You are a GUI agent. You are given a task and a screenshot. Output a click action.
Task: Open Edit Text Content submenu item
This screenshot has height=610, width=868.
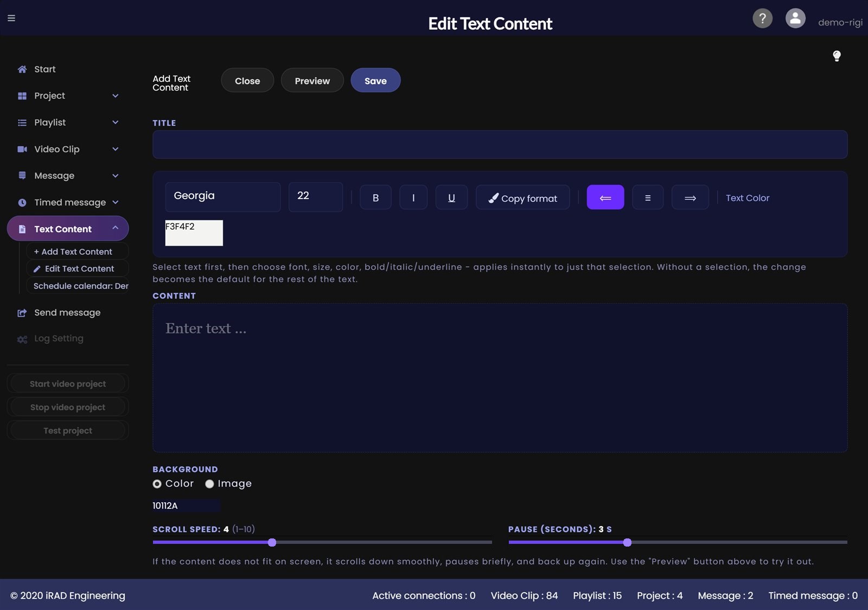tap(78, 268)
